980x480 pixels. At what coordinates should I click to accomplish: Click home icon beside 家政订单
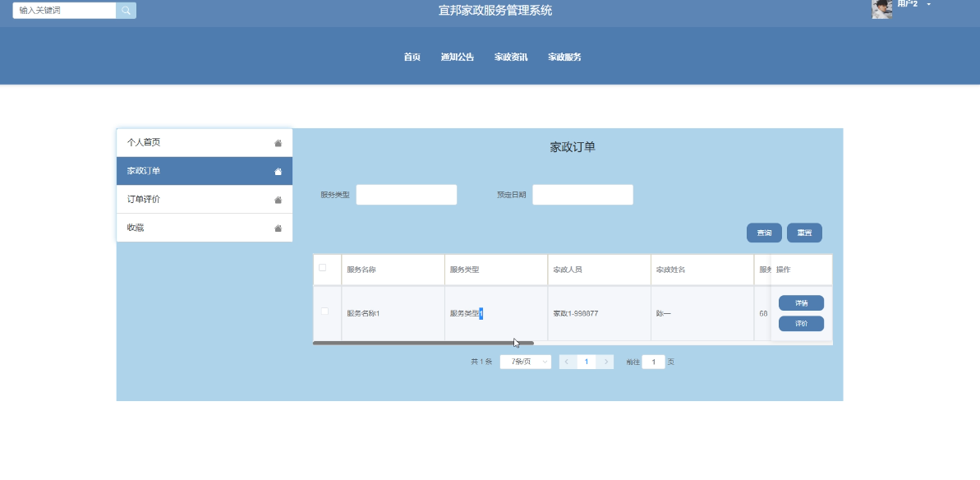pos(278,171)
